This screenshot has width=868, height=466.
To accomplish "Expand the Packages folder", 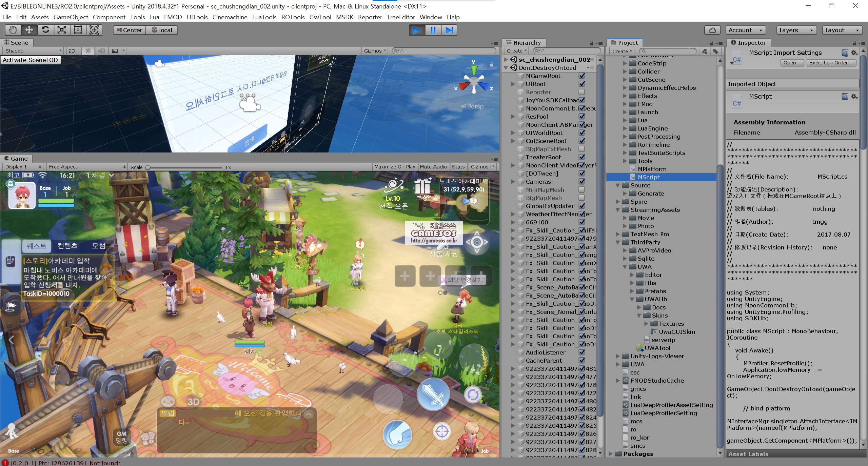I will pyautogui.click(x=611, y=454).
